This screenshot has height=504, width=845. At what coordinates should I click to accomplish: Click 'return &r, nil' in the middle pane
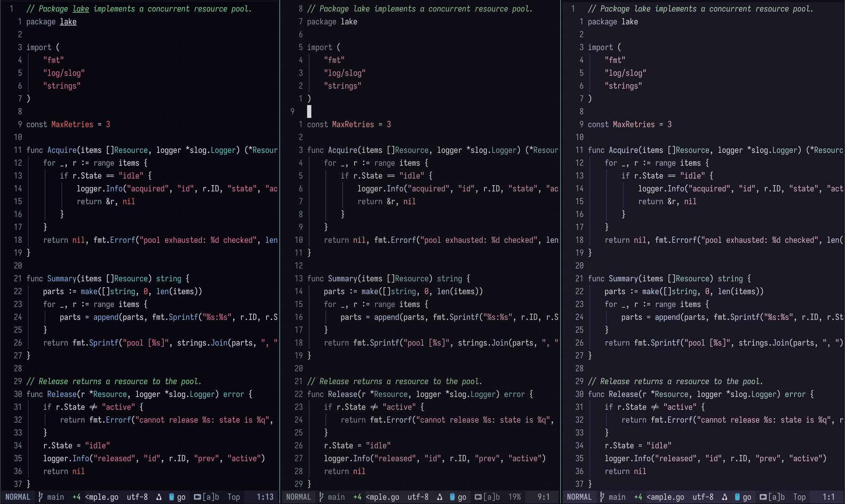point(387,202)
